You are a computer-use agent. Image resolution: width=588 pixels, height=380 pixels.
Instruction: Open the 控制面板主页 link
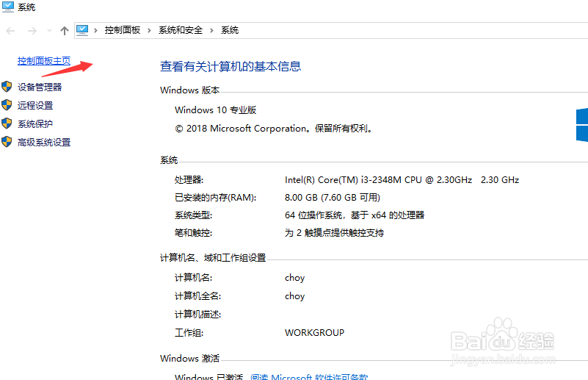[44, 61]
